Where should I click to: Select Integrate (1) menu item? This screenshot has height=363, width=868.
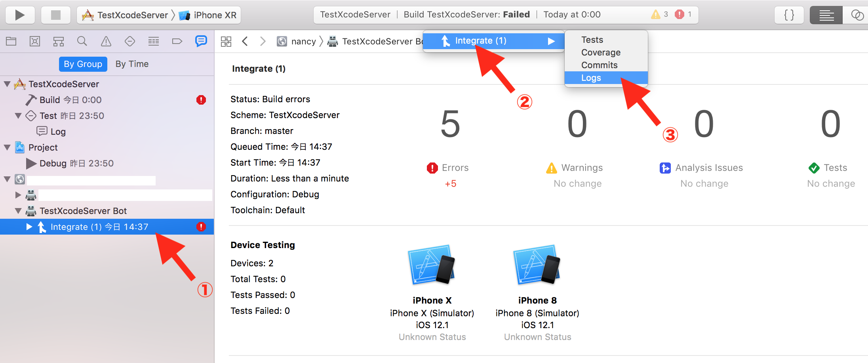point(493,41)
